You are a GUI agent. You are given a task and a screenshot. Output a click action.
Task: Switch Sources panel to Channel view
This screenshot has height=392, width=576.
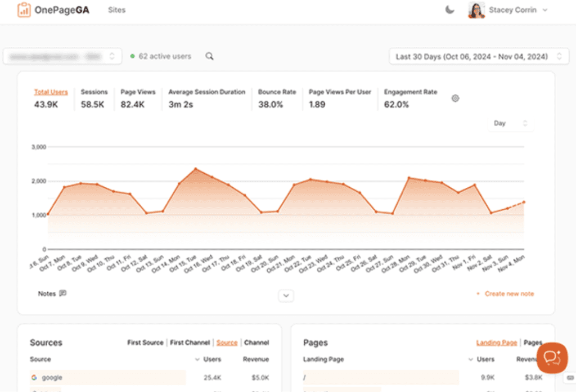coord(258,343)
